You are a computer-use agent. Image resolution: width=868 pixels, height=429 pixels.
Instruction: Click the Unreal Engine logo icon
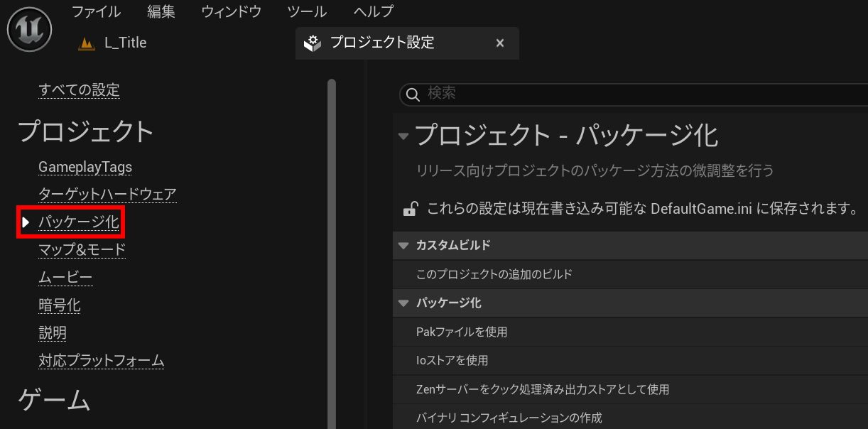click(x=27, y=29)
